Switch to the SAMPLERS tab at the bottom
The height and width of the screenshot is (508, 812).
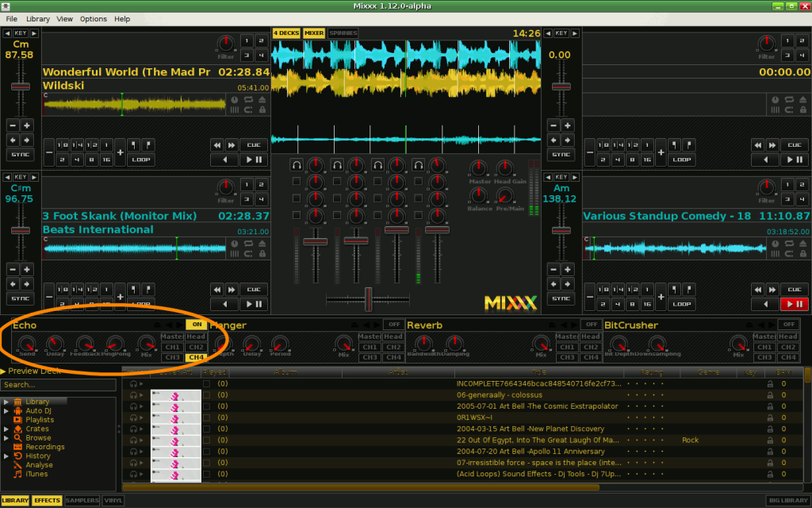pos(82,501)
